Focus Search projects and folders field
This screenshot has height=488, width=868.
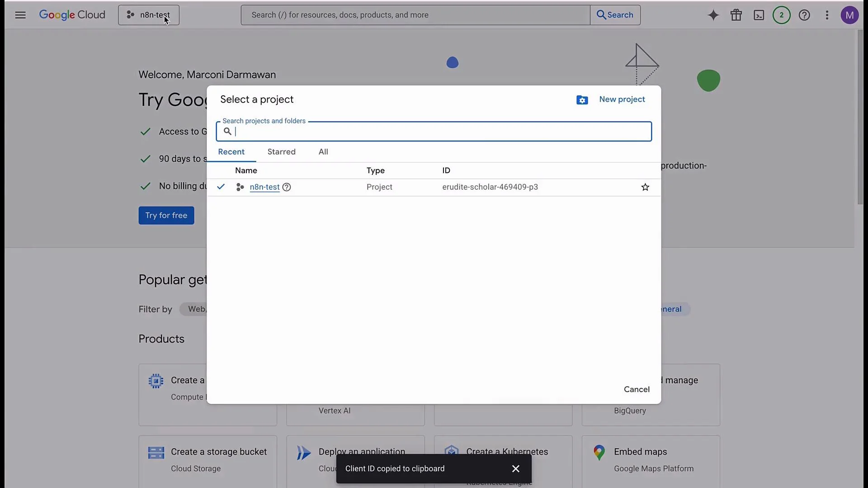click(434, 131)
